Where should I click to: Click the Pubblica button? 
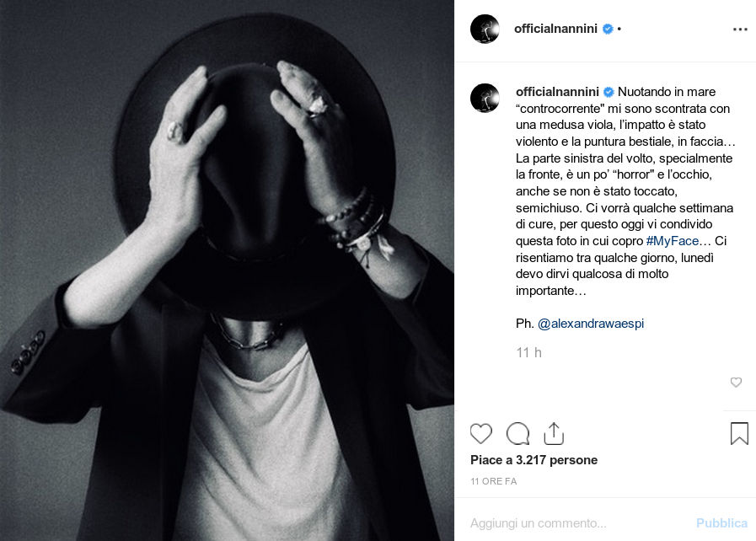coord(721,523)
